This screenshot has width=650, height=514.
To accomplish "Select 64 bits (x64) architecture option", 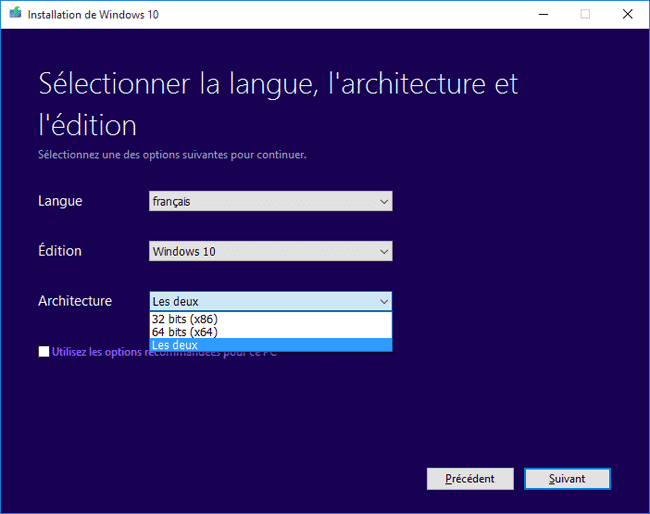I will tap(271, 332).
